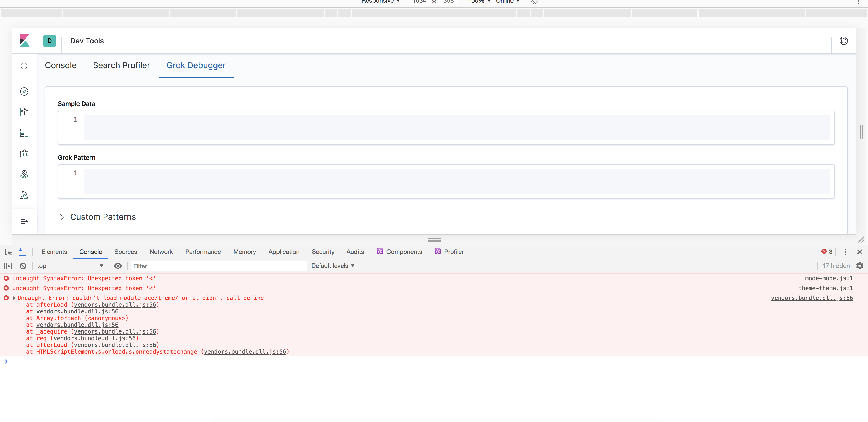Open the recent items clock icon
Screen dimensions: 868x422
24,66
